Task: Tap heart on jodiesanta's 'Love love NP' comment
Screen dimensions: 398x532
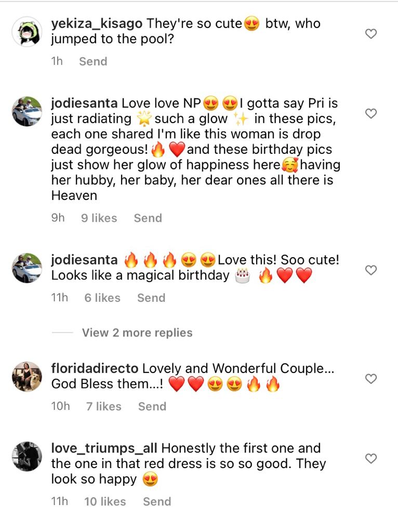Action: tap(370, 114)
